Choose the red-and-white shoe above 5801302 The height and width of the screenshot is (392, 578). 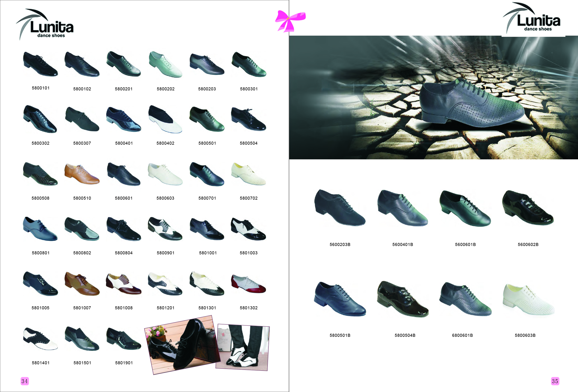pyautogui.click(x=248, y=284)
